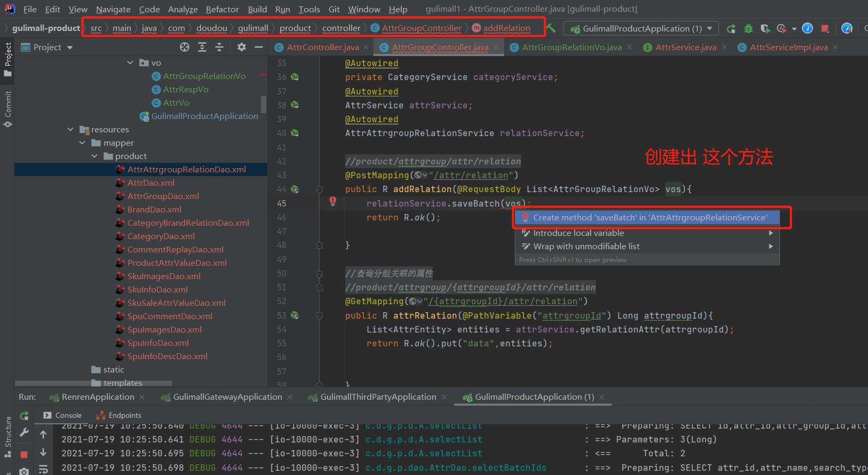868x475 pixels.
Task: Click the error bulb on line 45
Action: [333, 201]
